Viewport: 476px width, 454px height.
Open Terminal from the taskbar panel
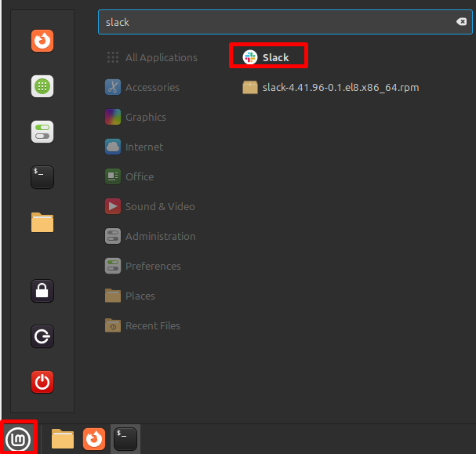pos(125,438)
